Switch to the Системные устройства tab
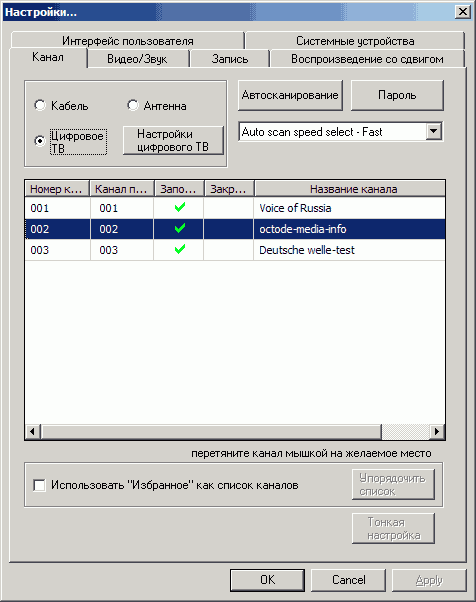 point(355,41)
